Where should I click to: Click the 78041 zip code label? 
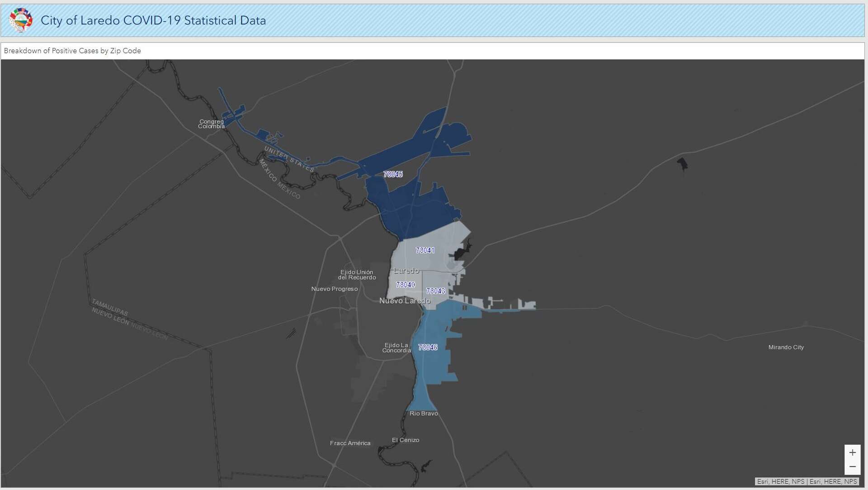(425, 250)
